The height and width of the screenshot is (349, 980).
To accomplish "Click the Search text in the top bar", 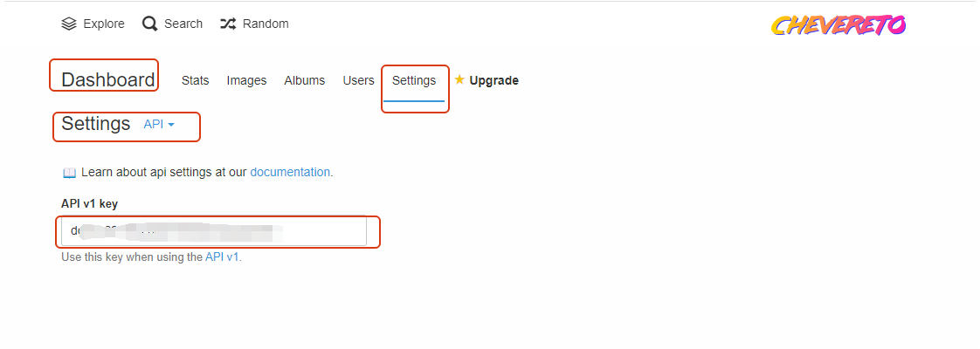I will tap(183, 24).
